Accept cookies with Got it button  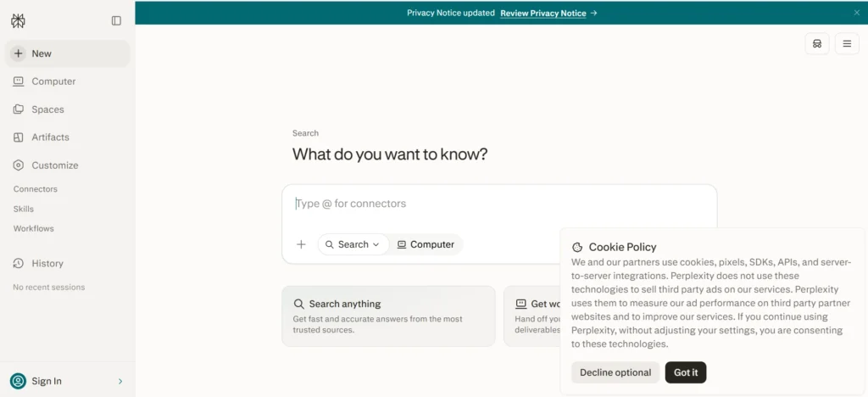pos(686,372)
